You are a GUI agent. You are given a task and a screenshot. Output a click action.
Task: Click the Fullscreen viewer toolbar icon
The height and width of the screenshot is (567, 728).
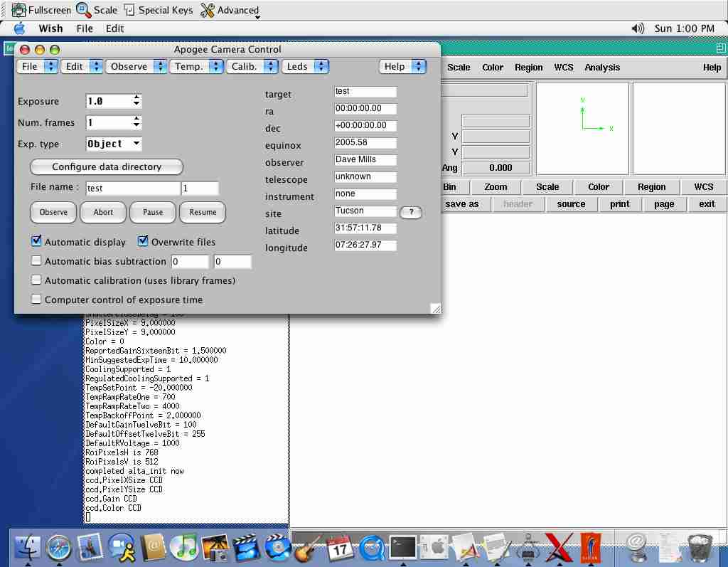(x=41, y=10)
